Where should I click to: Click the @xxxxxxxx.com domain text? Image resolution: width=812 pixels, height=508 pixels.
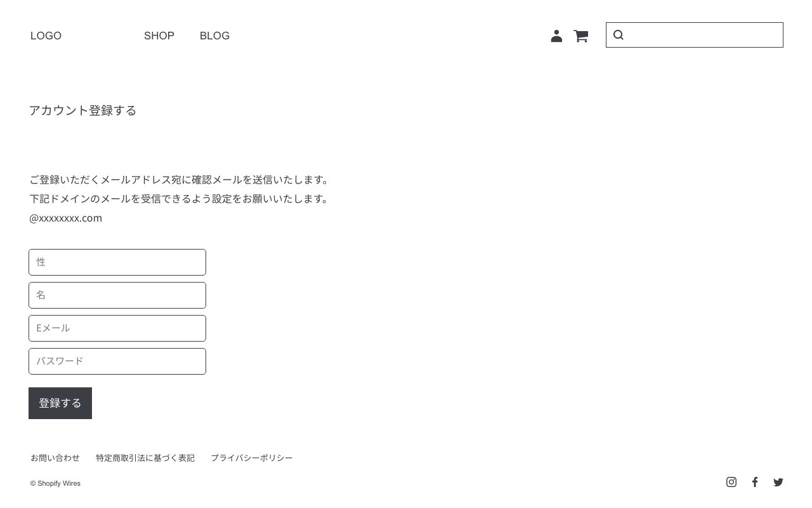pos(65,218)
